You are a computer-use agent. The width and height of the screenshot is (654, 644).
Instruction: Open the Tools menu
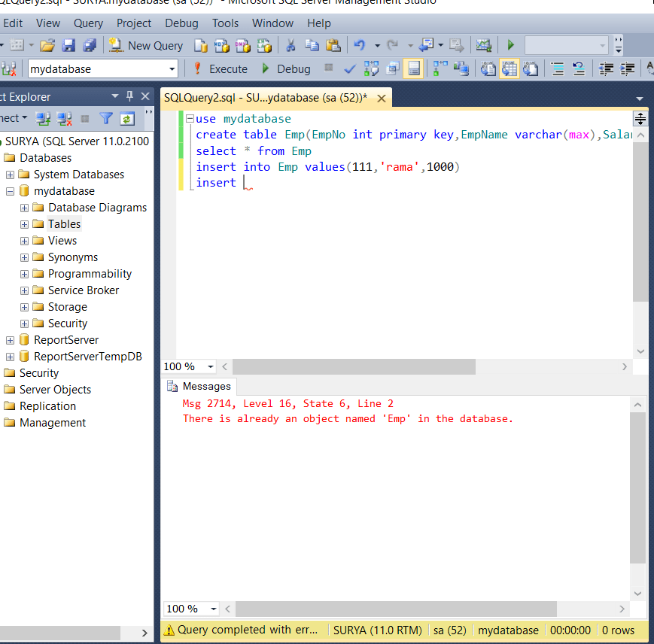pyautogui.click(x=225, y=23)
